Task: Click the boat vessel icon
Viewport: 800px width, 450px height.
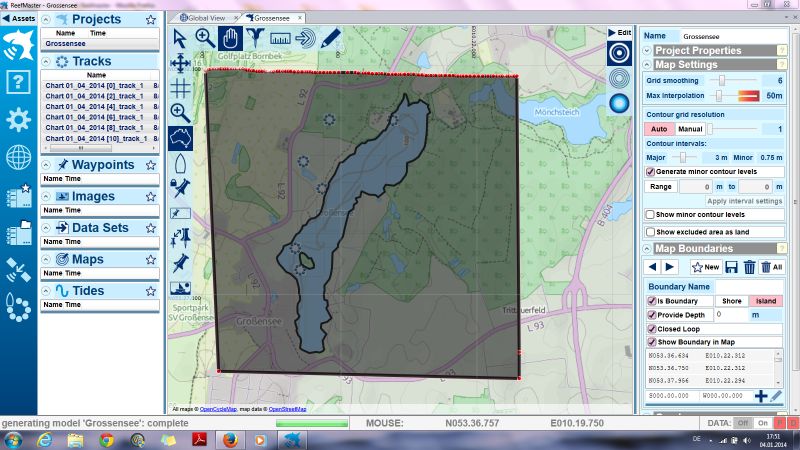Action: click(x=181, y=162)
